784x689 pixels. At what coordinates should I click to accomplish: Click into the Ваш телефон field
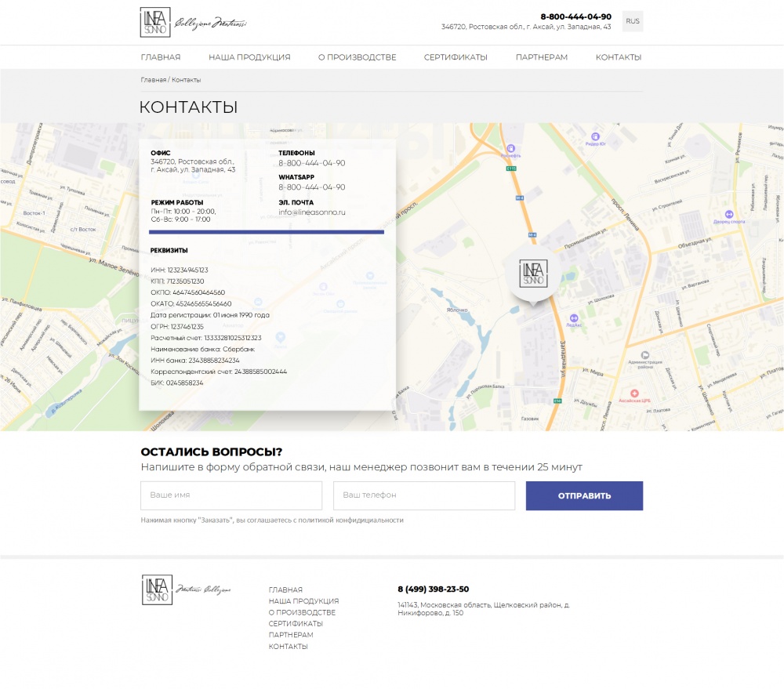(424, 495)
